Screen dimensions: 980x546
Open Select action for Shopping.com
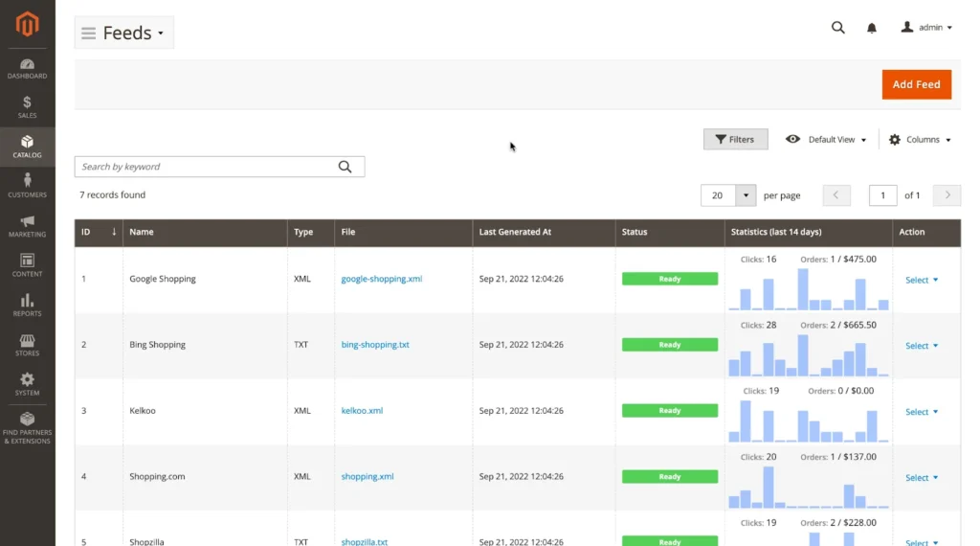coord(922,478)
